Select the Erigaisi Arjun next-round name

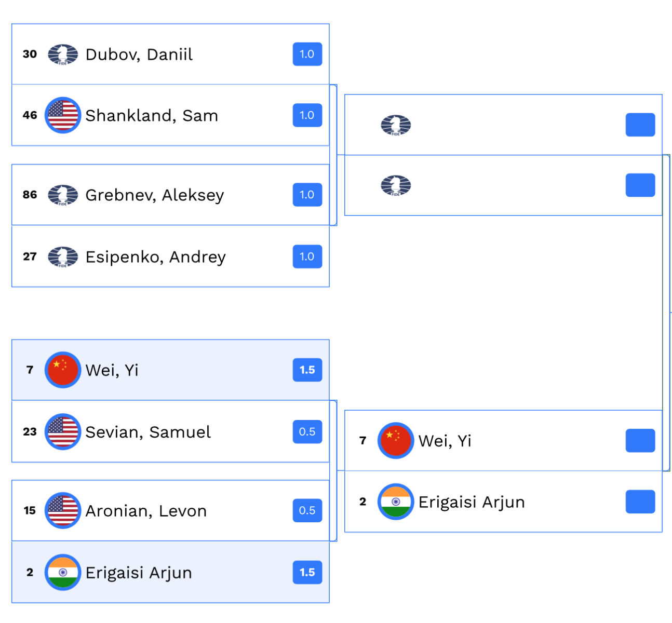[x=472, y=502]
